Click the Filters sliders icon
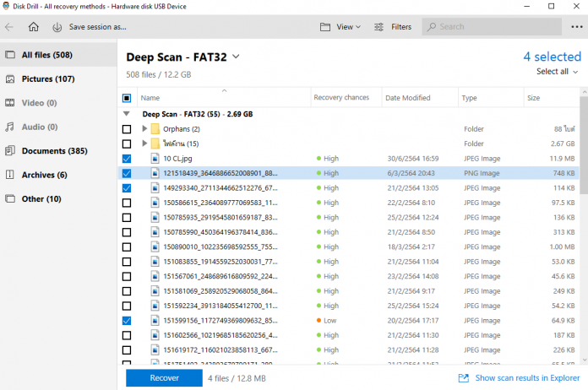This screenshot has height=390, width=588. point(377,27)
